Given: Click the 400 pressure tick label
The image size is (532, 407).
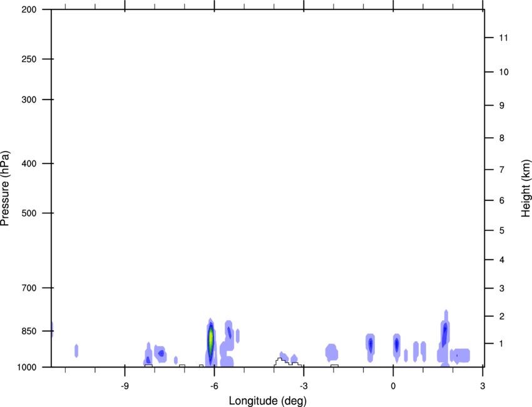Looking at the screenshot, I should click(x=29, y=163).
